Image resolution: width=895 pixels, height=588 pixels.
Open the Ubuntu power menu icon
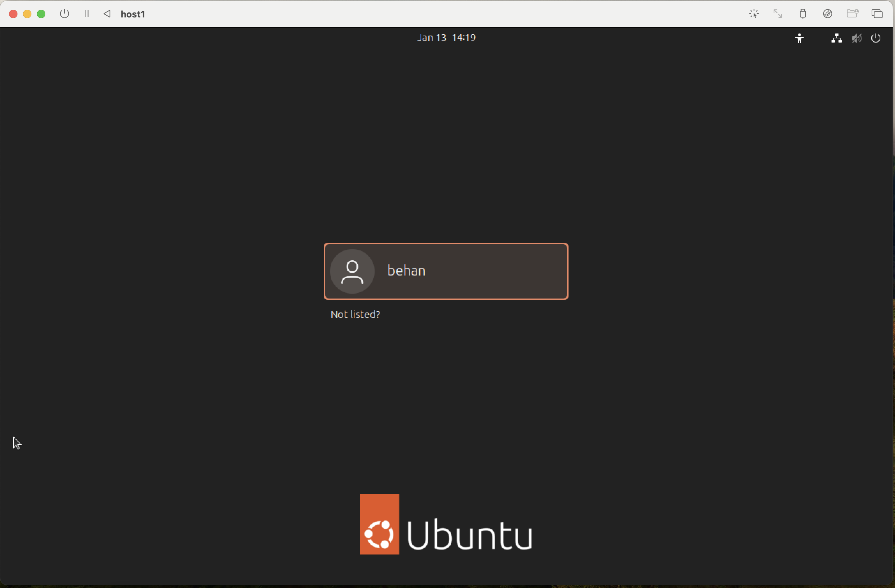click(876, 38)
